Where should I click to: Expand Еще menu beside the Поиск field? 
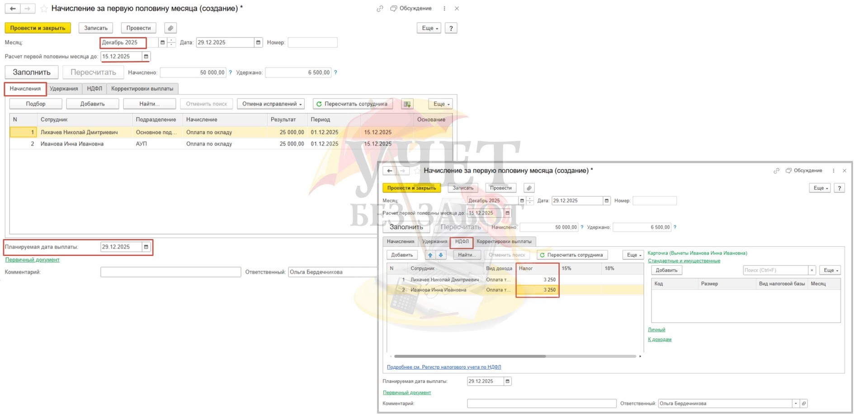[x=830, y=270]
